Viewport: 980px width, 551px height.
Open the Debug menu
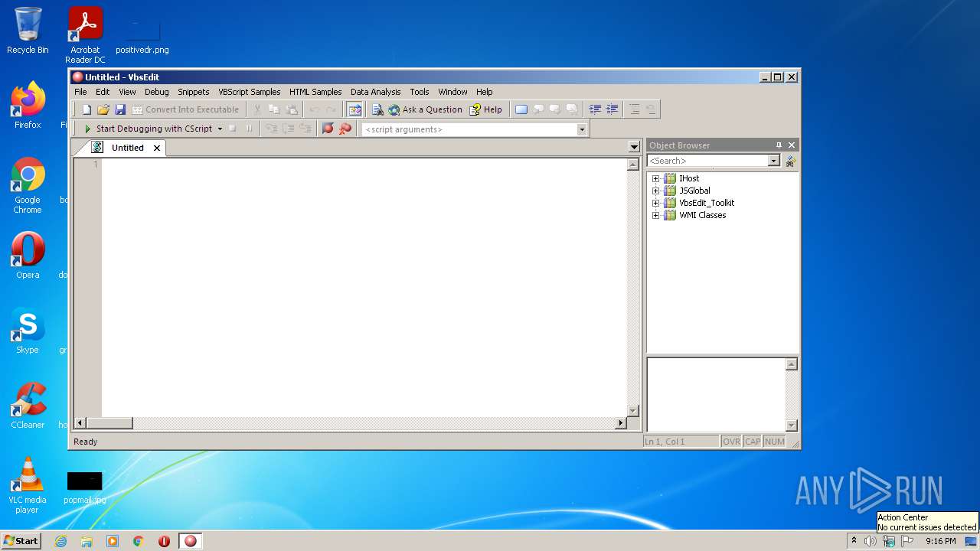tap(157, 92)
